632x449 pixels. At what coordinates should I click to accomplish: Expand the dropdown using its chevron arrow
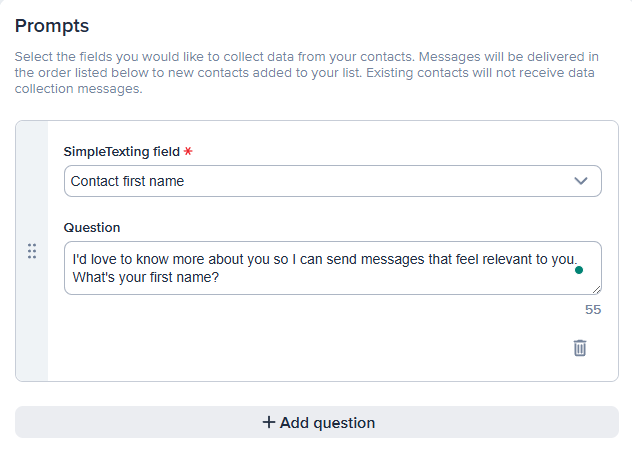[x=581, y=181]
